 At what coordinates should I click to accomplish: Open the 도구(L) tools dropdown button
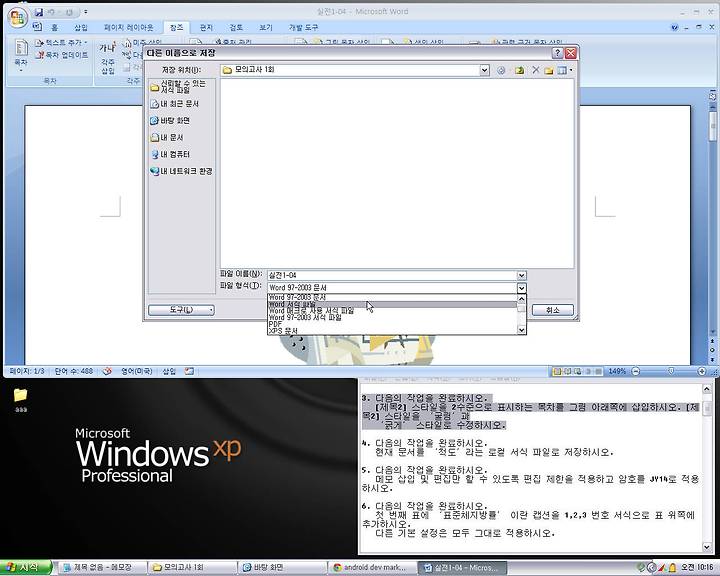click(181, 310)
